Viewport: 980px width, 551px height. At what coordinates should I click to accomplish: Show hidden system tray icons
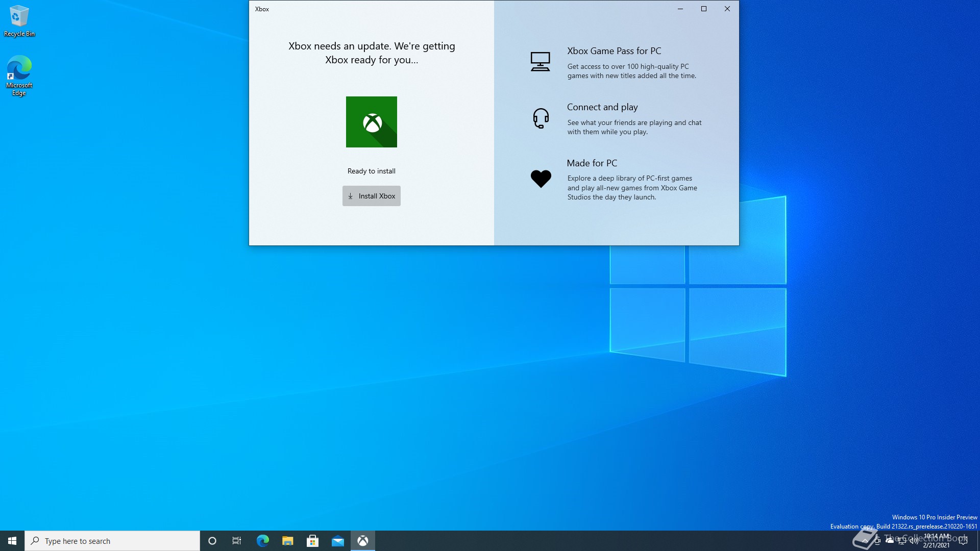point(865,541)
